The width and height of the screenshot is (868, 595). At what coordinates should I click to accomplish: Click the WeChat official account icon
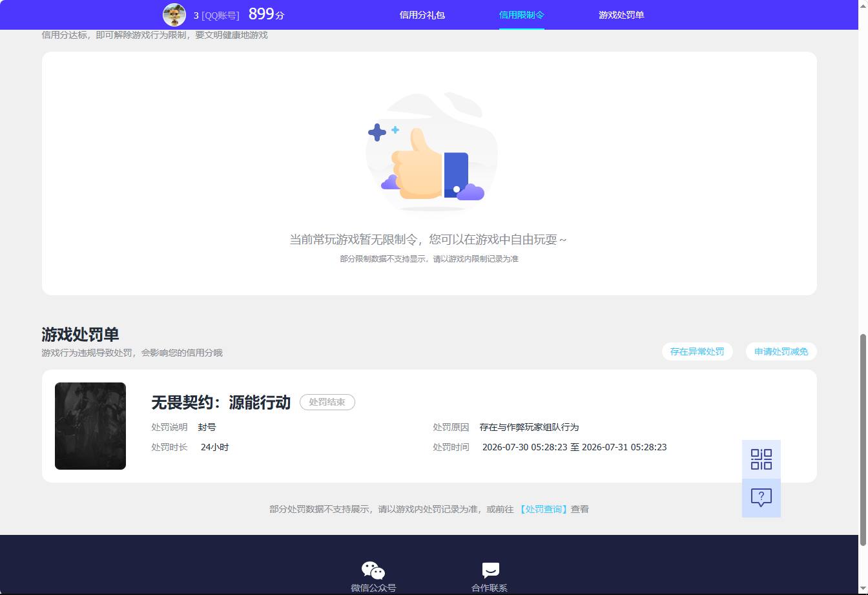click(373, 570)
